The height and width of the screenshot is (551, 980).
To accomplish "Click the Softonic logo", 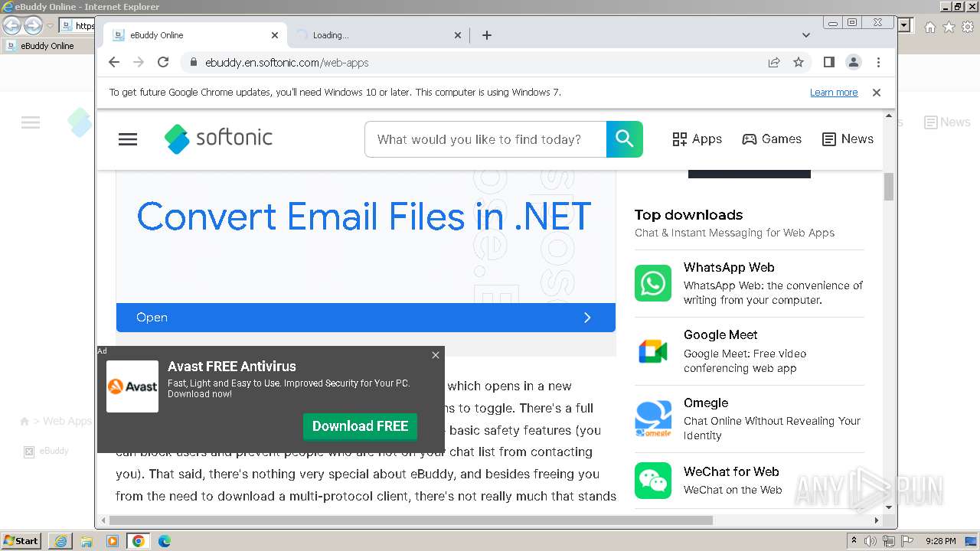I will pos(218,139).
